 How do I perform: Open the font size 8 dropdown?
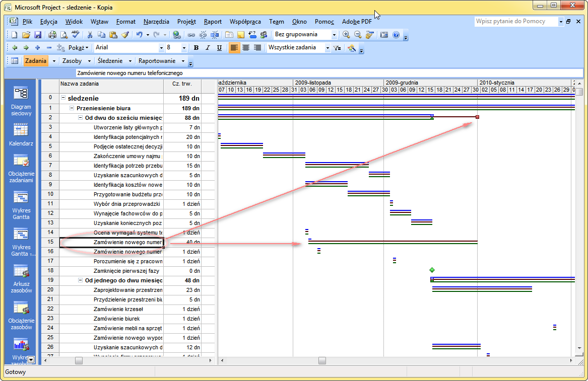(x=184, y=48)
